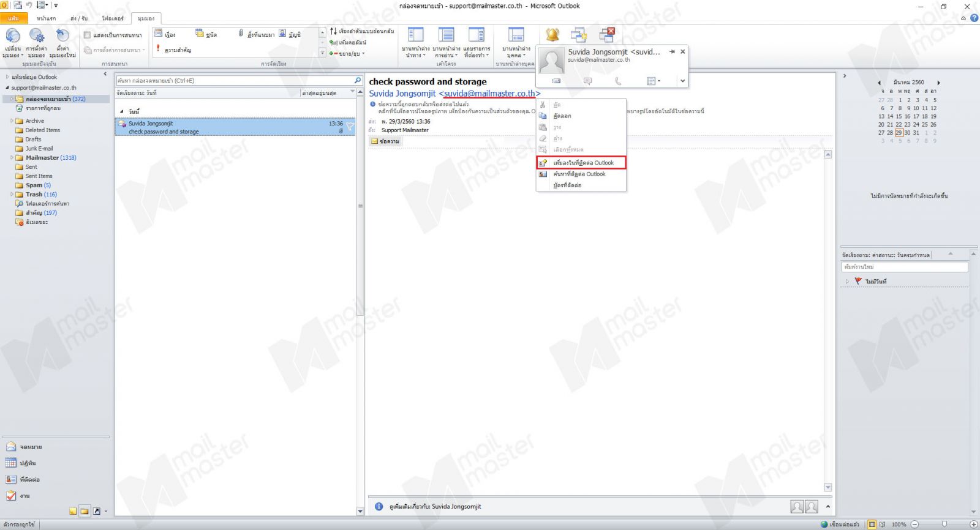
Task: Click the search magnifier in inbox search
Action: pyautogui.click(x=358, y=80)
